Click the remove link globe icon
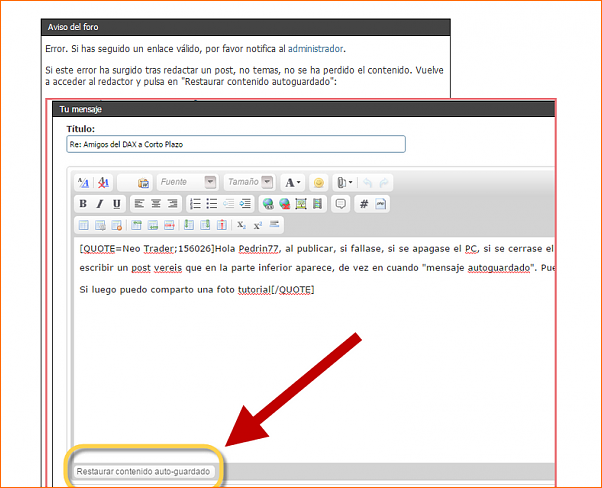The height and width of the screenshot is (488, 602). click(x=284, y=203)
